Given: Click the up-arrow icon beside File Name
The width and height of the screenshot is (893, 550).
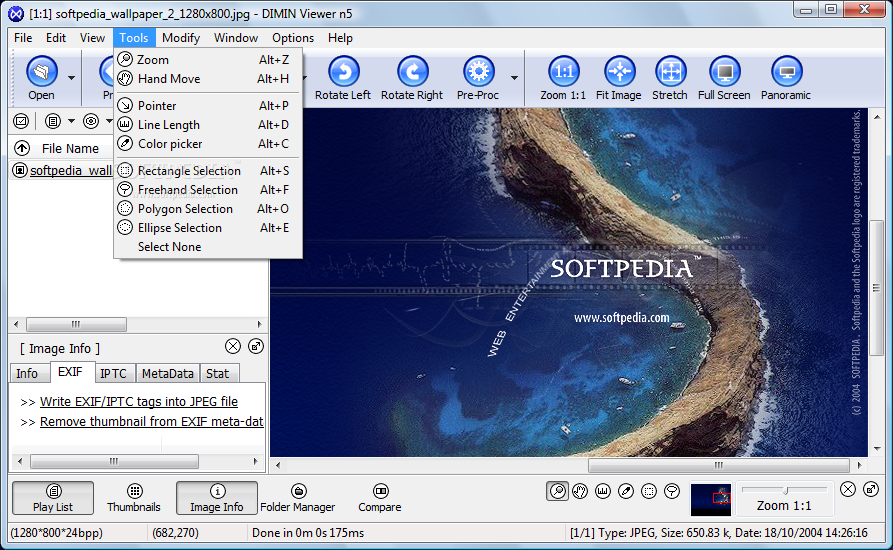Looking at the screenshot, I should (22, 149).
